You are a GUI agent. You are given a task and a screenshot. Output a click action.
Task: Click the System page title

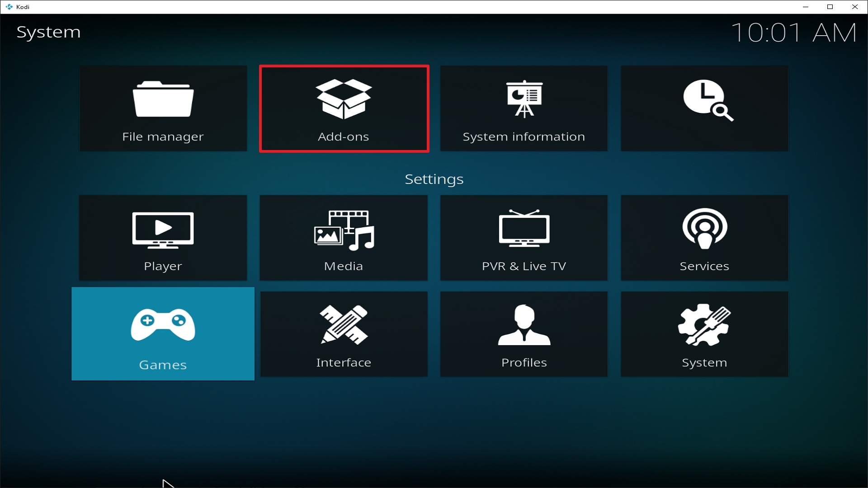tap(49, 33)
